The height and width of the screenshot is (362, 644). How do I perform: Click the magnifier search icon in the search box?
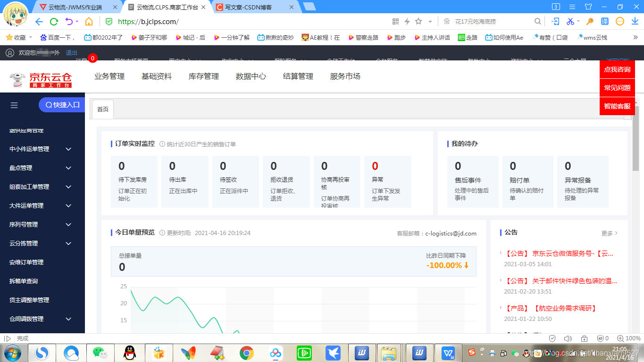click(537, 22)
